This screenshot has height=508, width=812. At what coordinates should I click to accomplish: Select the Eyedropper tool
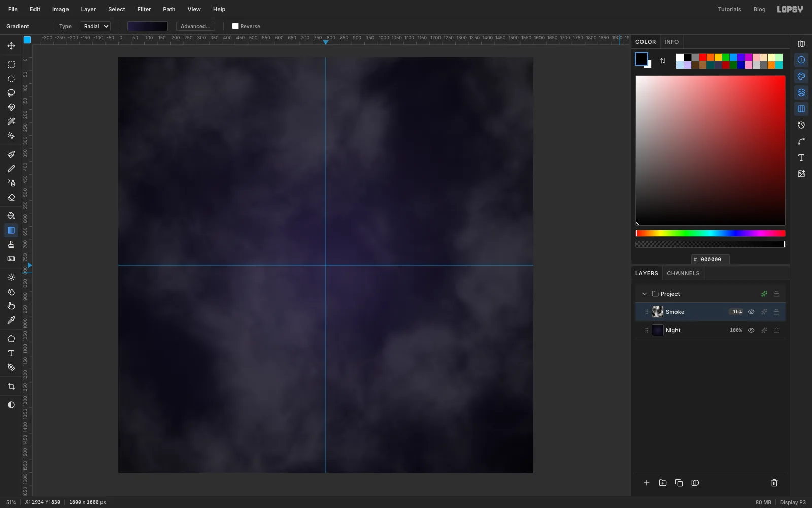tap(11, 320)
